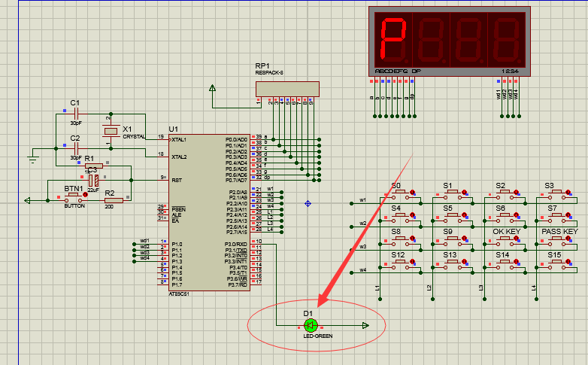Toggle the red latch dot of S4
The width and height of the screenshot is (588, 365).
[413, 215]
